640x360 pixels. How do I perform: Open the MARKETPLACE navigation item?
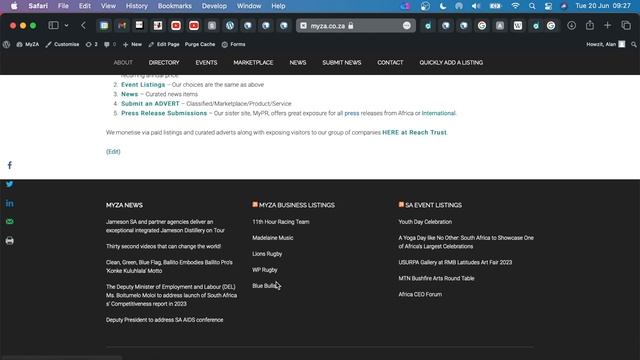pyautogui.click(x=253, y=62)
